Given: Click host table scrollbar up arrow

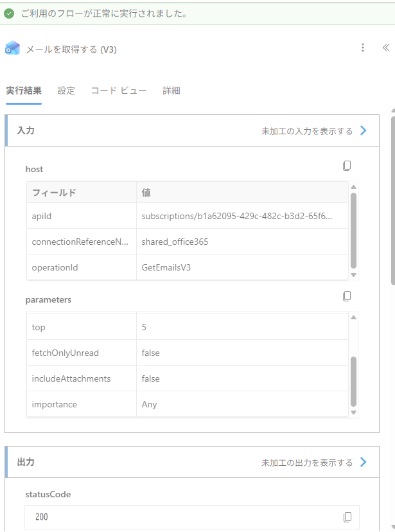Looking at the screenshot, I should tap(354, 187).
